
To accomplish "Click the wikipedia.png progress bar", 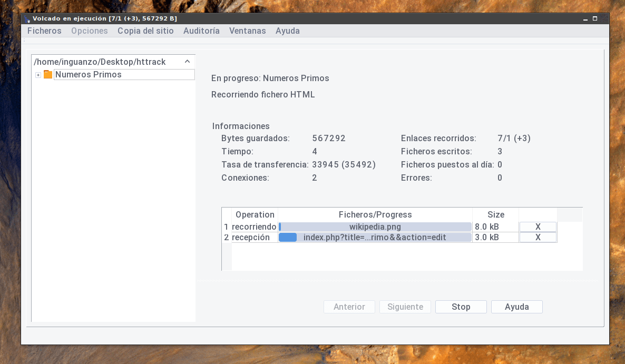I will click(x=375, y=227).
